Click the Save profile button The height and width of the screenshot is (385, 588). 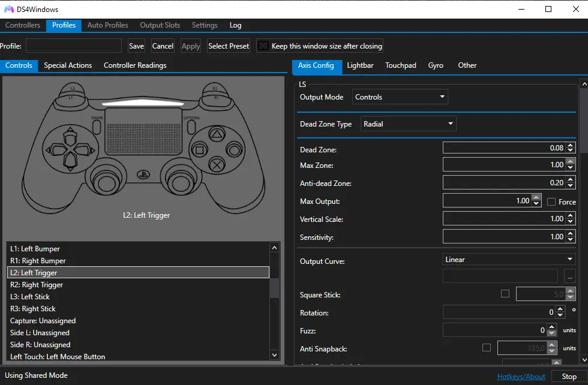[136, 46]
